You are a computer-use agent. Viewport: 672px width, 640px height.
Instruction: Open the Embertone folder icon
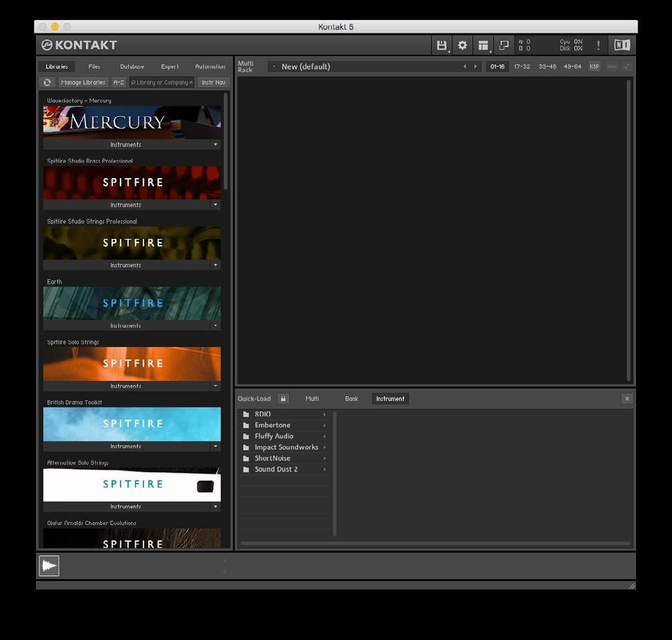246,425
